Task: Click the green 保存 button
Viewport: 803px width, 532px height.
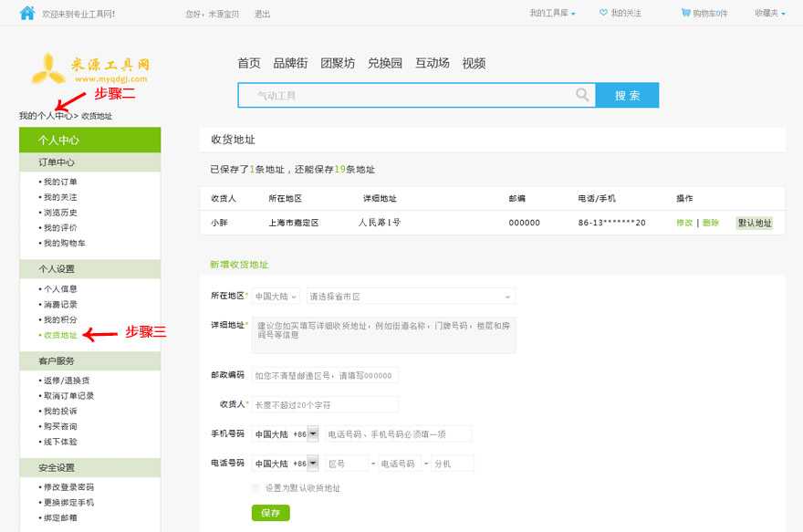Action: pyautogui.click(x=270, y=513)
